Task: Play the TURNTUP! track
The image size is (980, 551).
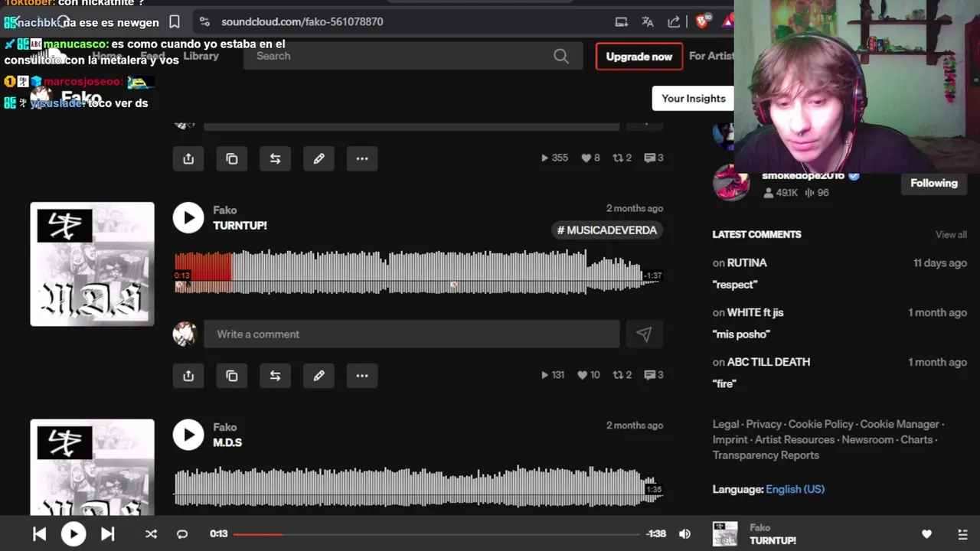Action: [x=188, y=218]
